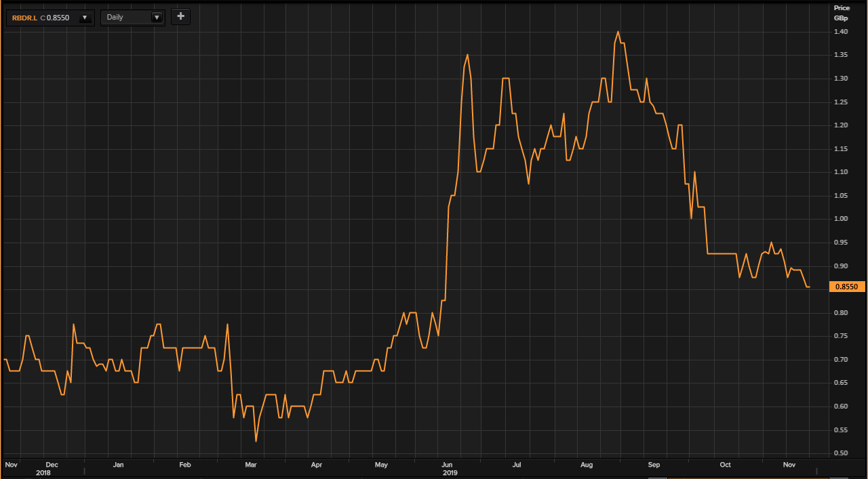Screen dimensions: 868x479
Task: Click the Oct label on time axis
Action: [726, 465]
